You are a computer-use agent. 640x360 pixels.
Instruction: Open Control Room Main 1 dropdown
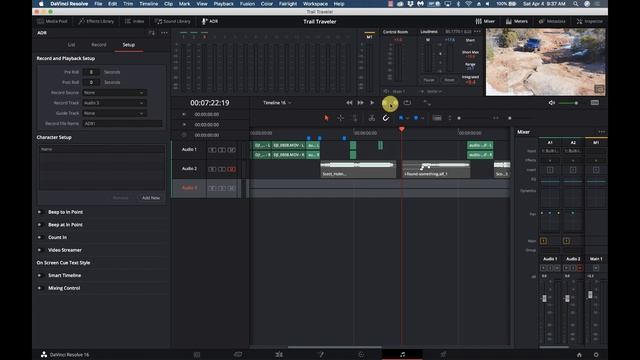395,91
